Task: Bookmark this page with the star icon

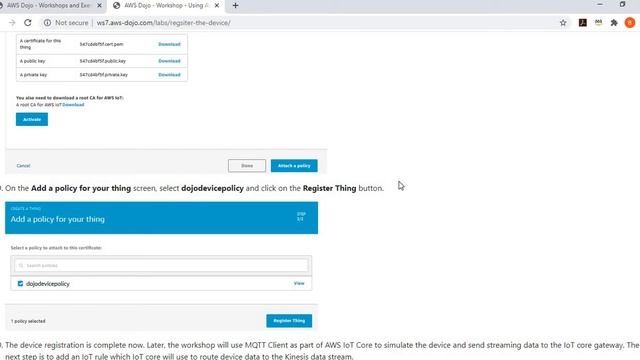Action: point(563,23)
